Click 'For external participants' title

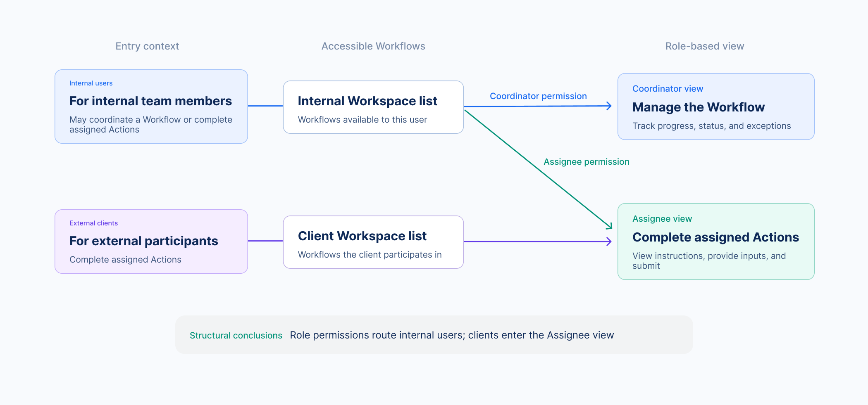(143, 241)
